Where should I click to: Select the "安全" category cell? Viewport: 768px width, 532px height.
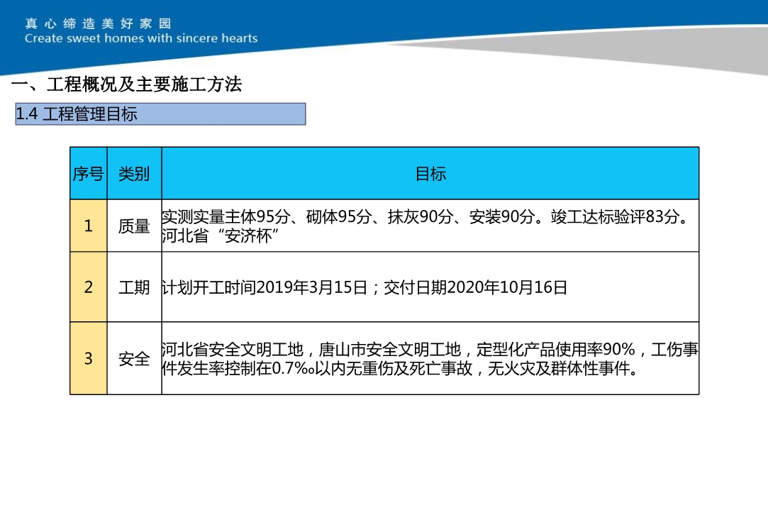[x=134, y=360]
